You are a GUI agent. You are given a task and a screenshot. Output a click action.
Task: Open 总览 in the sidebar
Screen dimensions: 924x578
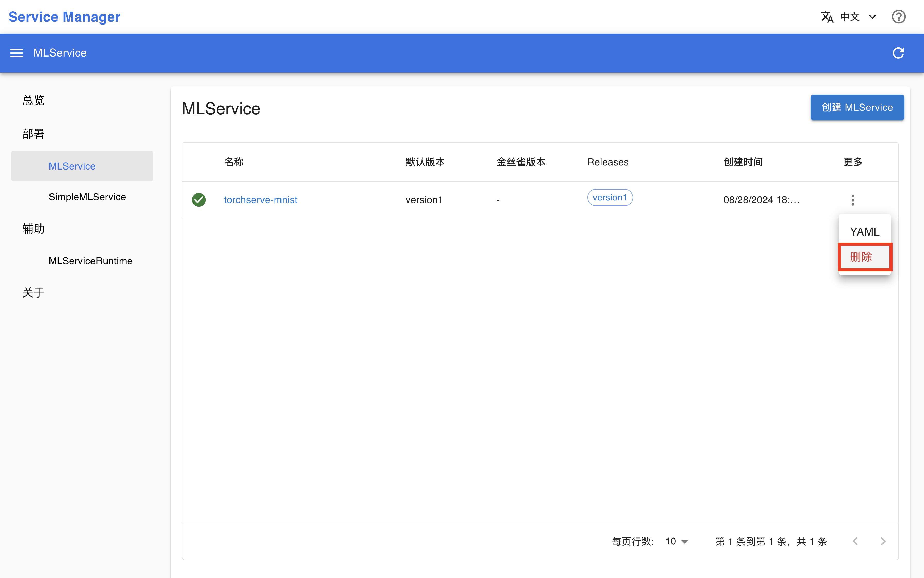(x=33, y=100)
